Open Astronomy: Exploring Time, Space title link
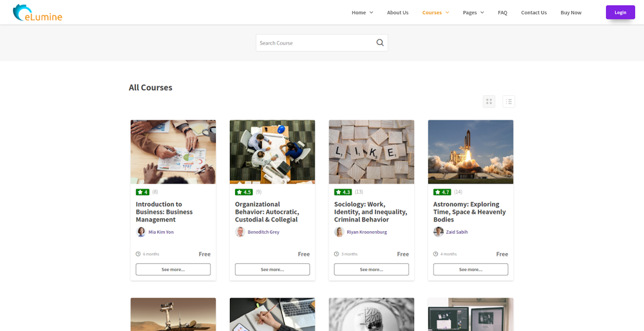Screen dimensions: 644x331 (469, 212)
